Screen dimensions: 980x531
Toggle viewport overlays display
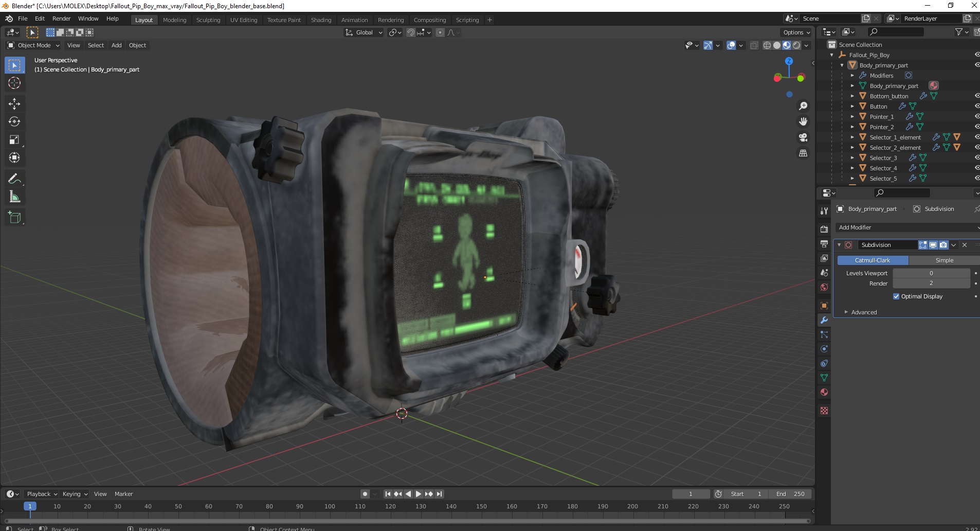(731, 45)
